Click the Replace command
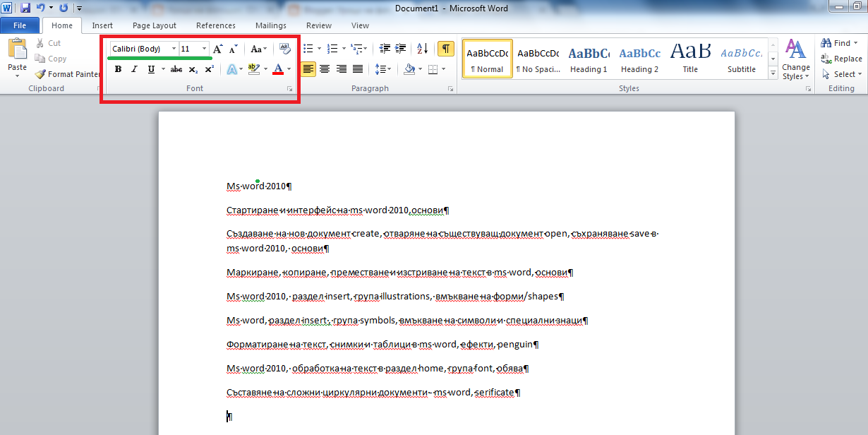The image size is (868, 435). tap(841, 59)
